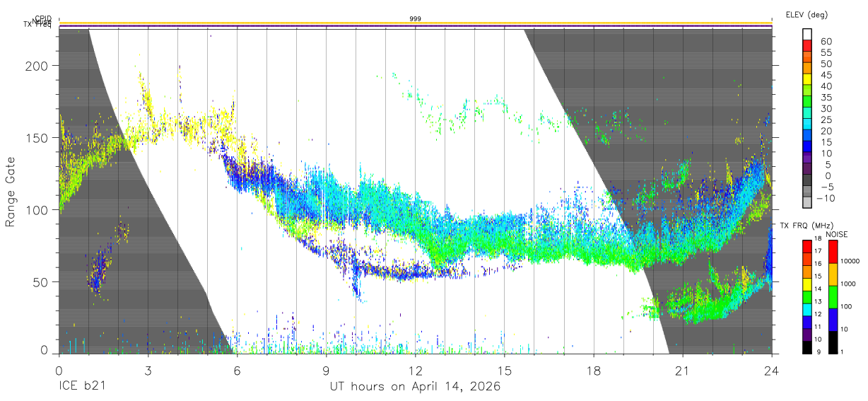Click the red segment of the NOISE colorbar

click(x=833, y=251)
